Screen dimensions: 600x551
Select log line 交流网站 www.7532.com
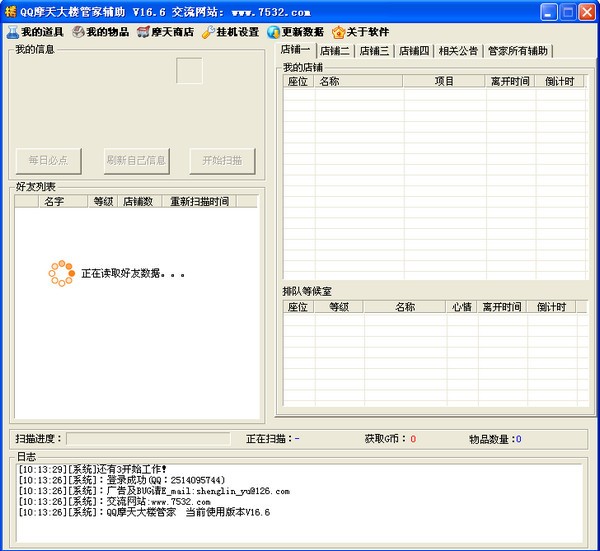coord(114,501)
